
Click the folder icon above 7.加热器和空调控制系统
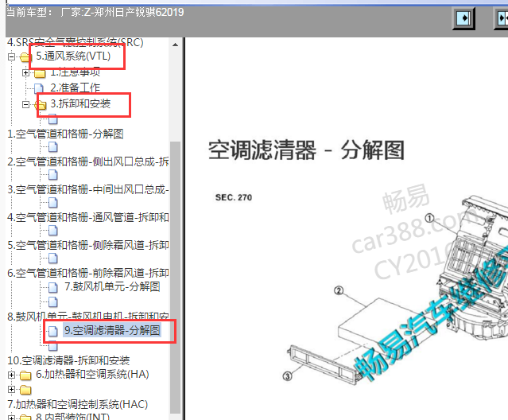coord(25,390)
